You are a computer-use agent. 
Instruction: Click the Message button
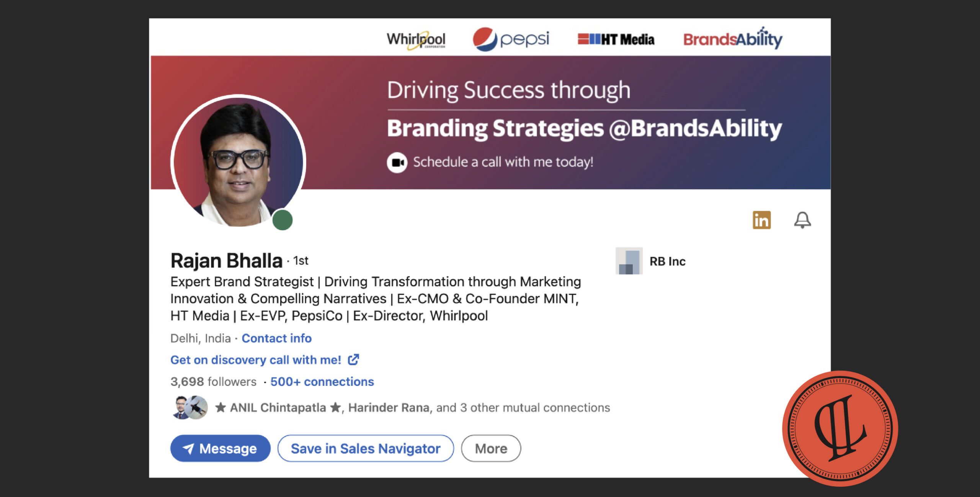220,448
